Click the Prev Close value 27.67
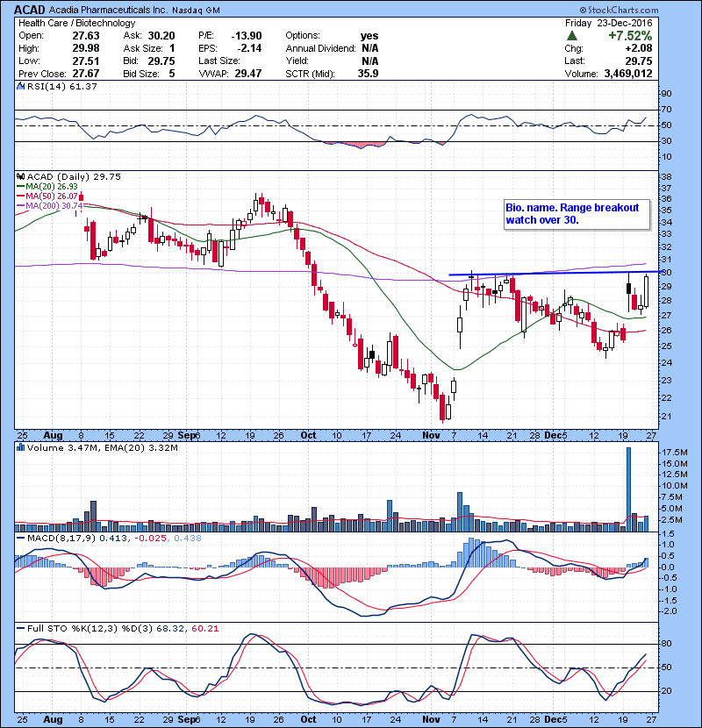Viewport: 702px width, 728px height. point(86,74)
